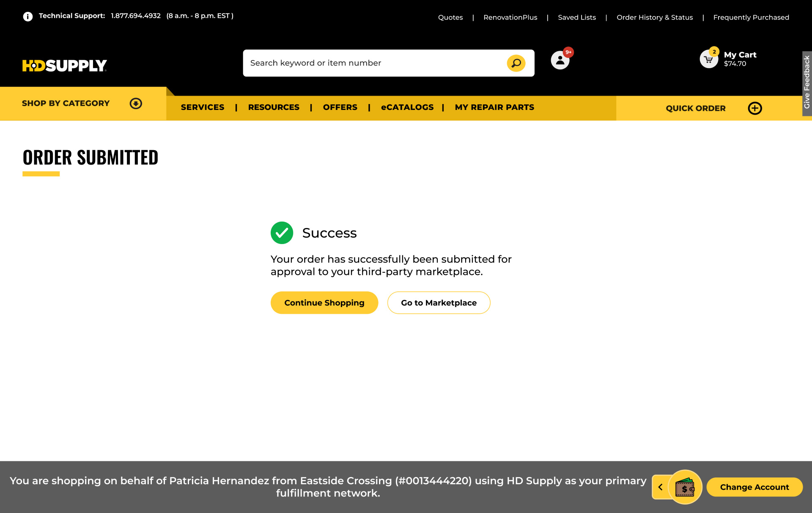Click the Quick Order plus icon
This screenshot has height=513, width=812.
click(754, 108)
